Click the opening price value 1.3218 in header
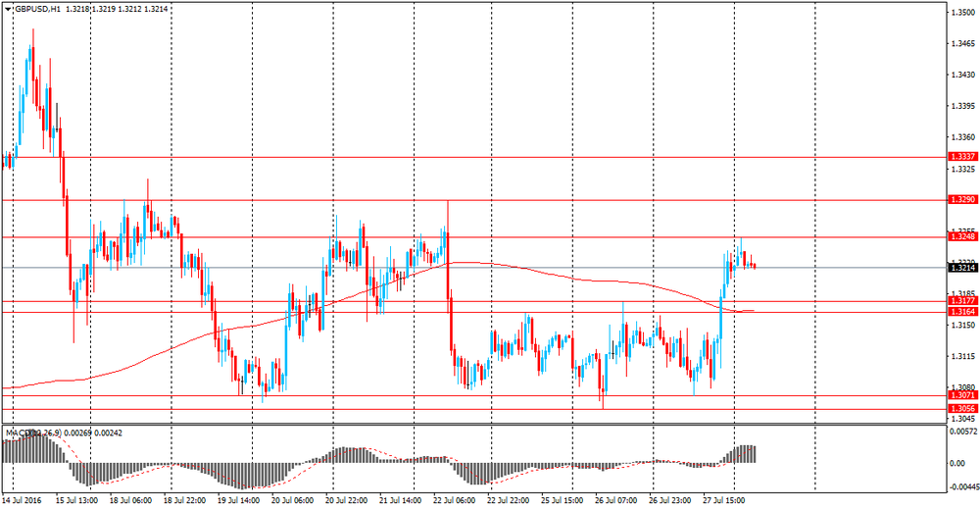Image resolution: width=980 pixels, height=510 pixels. tap(76, 10)
